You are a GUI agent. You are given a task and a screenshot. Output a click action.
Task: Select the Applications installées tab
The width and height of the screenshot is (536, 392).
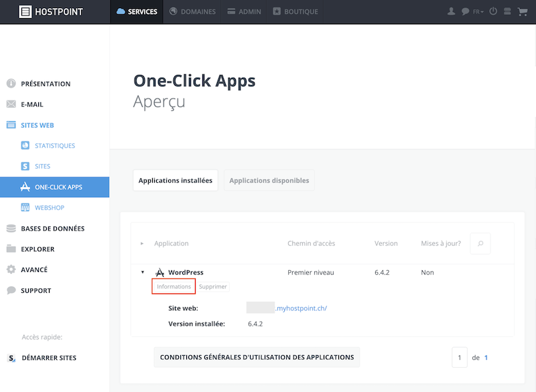click(x=176, y=180)
